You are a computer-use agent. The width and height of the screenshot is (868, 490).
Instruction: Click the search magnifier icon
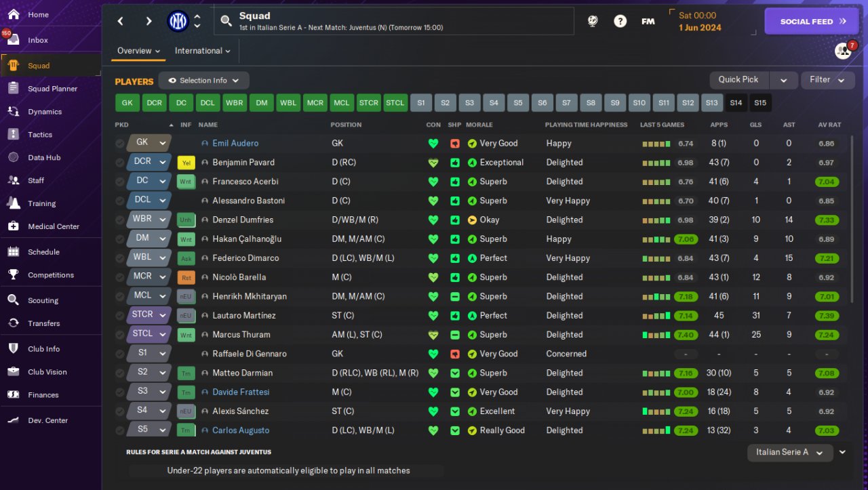click(226, 21)
